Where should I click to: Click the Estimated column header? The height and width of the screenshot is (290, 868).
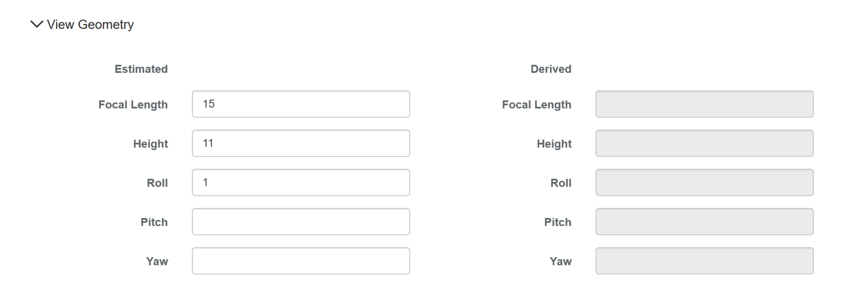click(x=140, y=69)
